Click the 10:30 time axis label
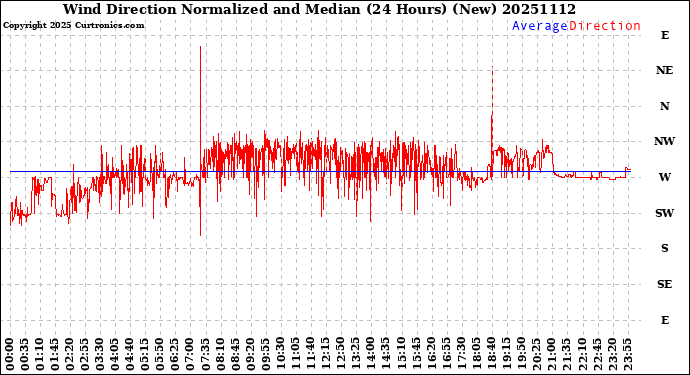Viewport: 690px width, 375px height. [281, 354]
